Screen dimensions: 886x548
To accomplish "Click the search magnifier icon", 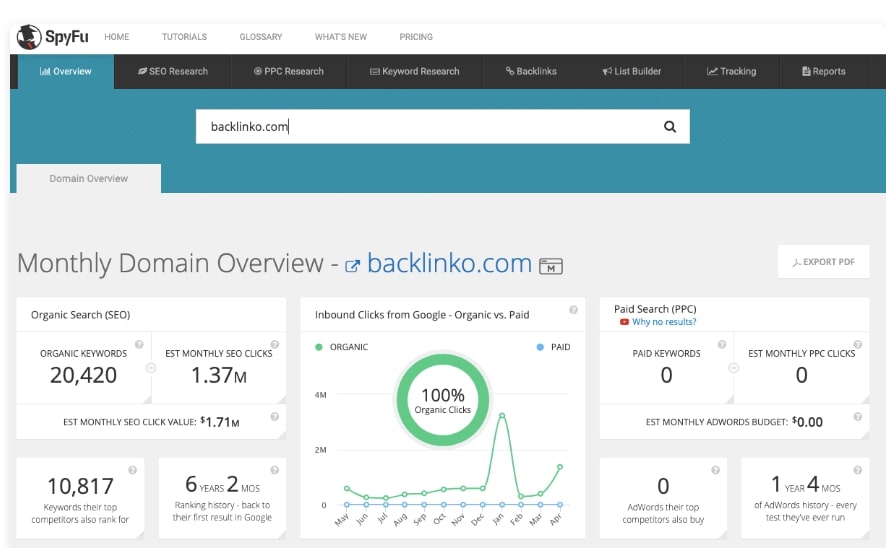I will click(x=670, y=127).
